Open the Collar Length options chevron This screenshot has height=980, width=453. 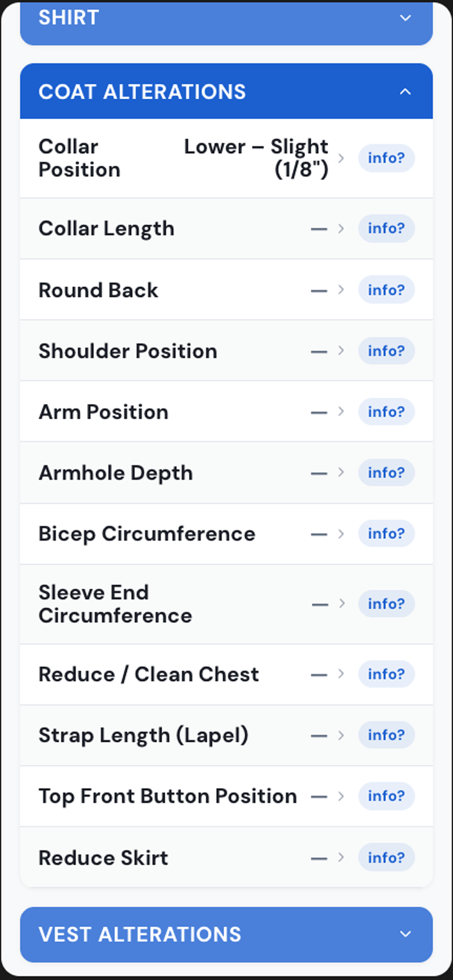pyautogui.click(x=341, y=229)
